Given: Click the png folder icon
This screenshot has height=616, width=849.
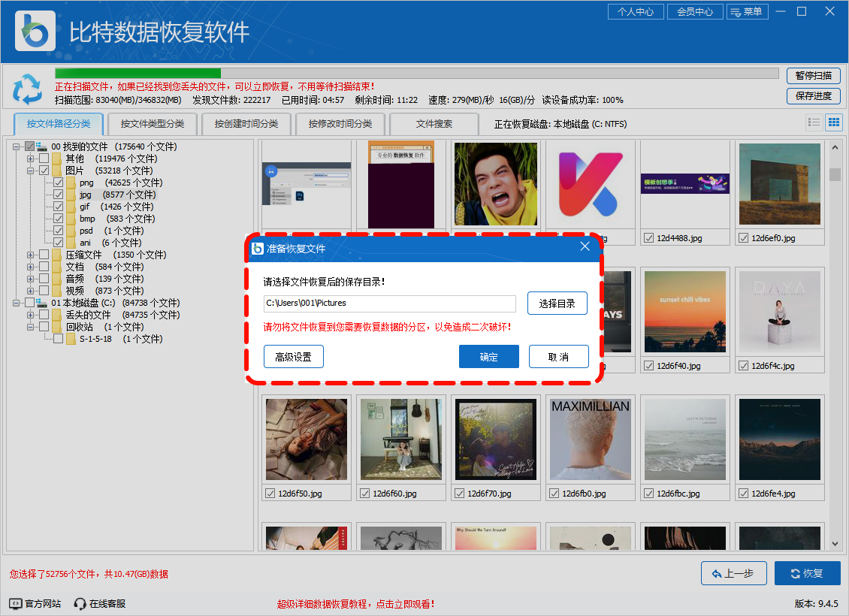Looking at the screenshot, I should pyautogui.click(x=71, y=183).
